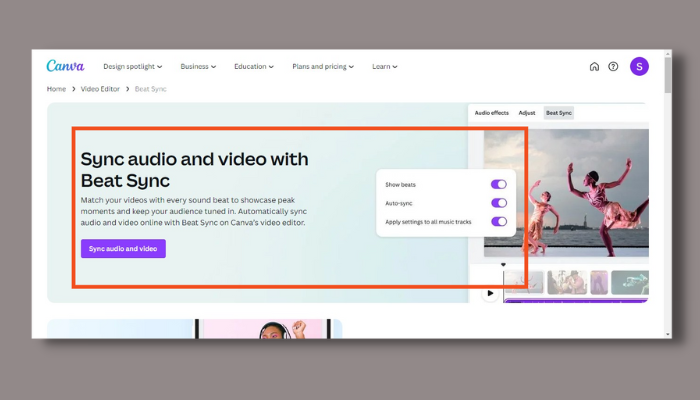The height and width of the screenshot is (400, 700).
Task: Open the home icon in header
Action: click(594, 67)
